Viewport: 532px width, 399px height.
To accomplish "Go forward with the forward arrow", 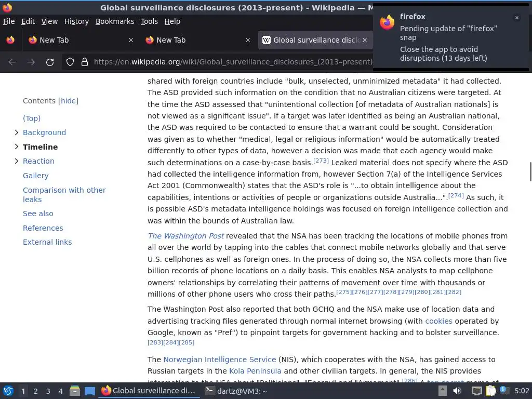I will point(31,62).
